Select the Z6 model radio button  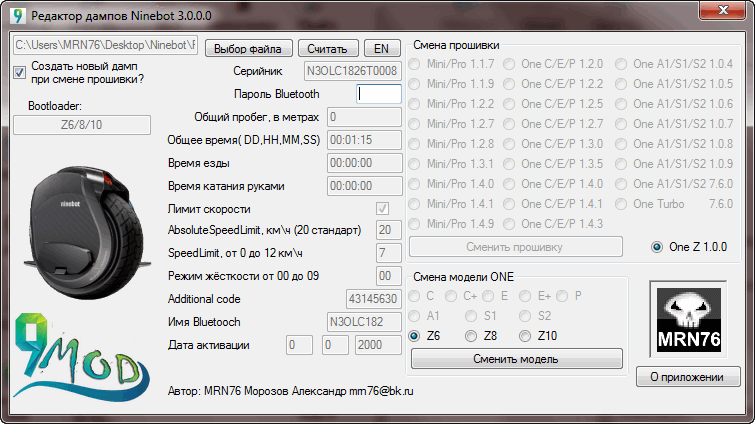416,336
